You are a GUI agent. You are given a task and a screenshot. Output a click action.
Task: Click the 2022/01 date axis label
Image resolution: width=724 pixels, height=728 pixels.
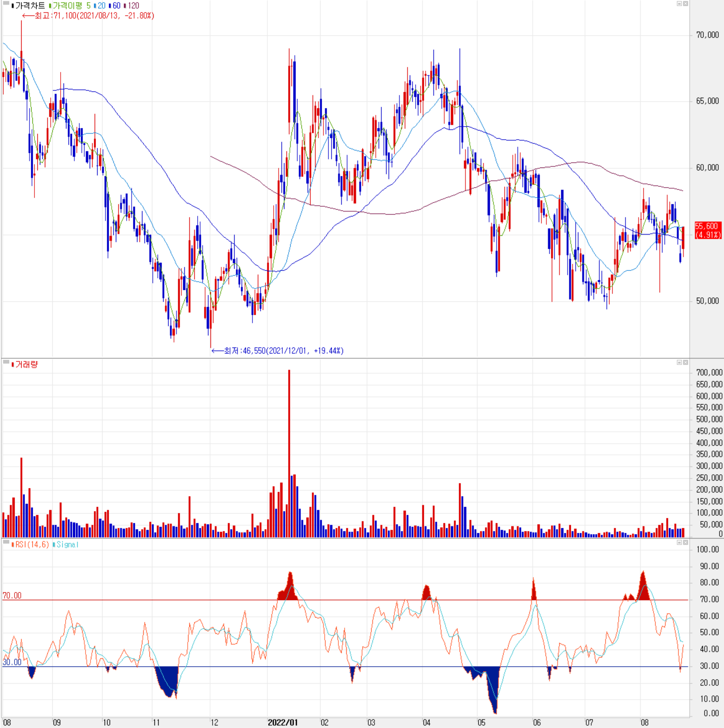point(283,722)
